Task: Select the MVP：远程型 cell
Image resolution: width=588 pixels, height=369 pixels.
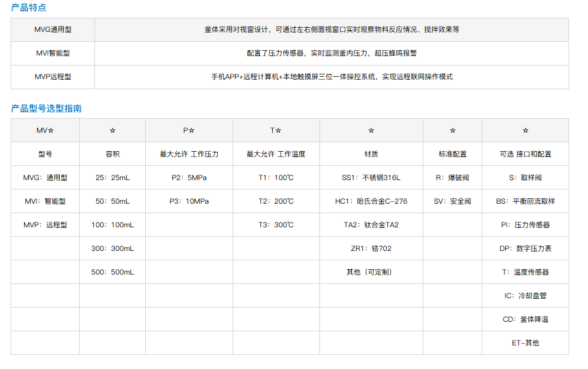Action: (x=45, y=225)
